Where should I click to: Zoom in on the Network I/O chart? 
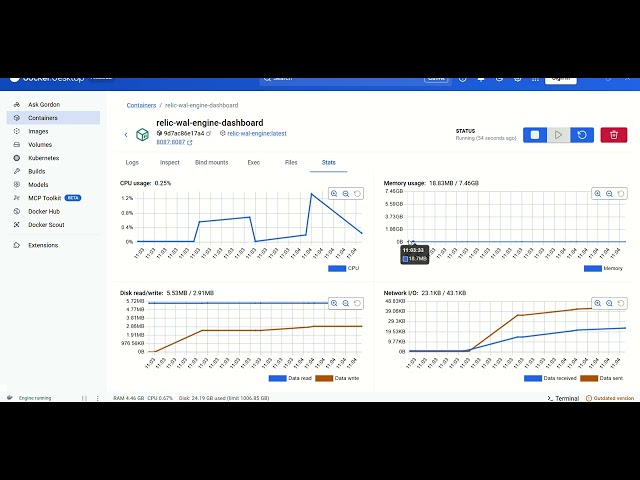point(598,303)
